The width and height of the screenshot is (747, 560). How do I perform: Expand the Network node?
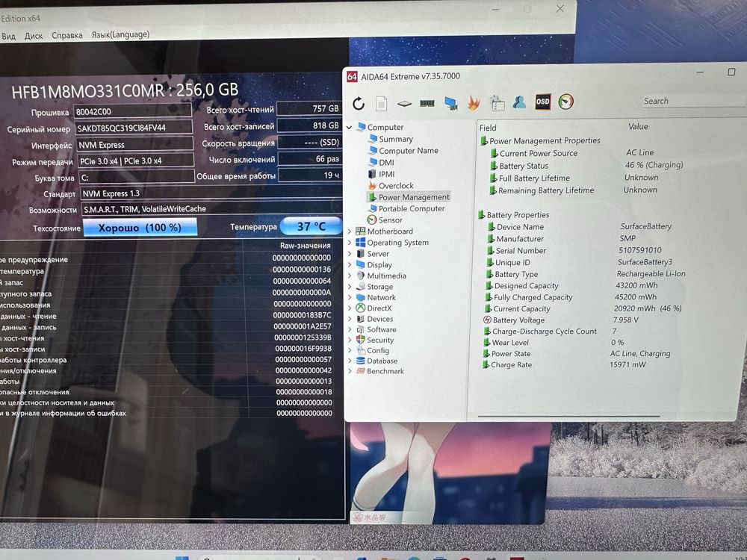[349, 298]
